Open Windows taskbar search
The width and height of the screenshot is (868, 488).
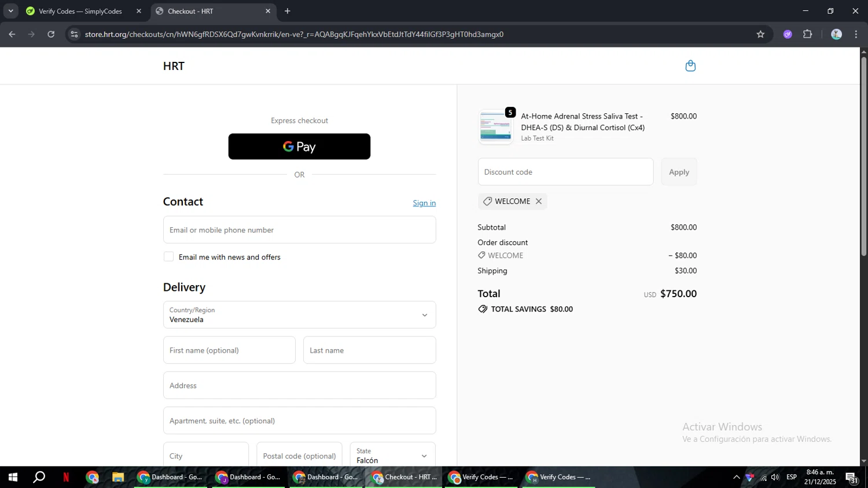click(39, 477)
